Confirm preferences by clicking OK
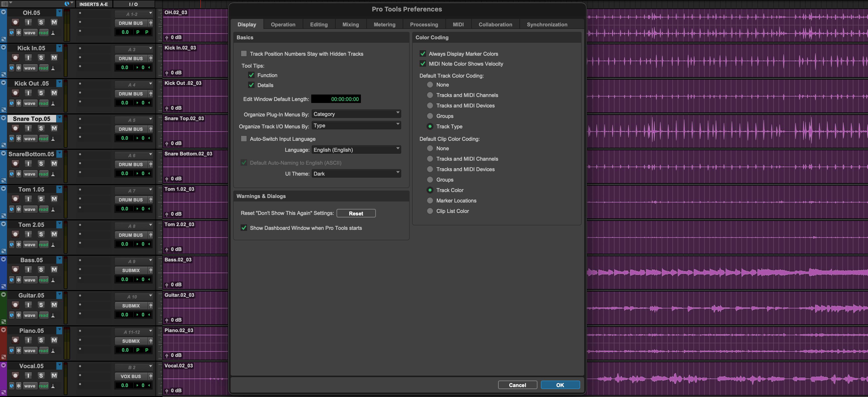Image resolution: width=868 pixels, height=397 pixels. (560, 385)
